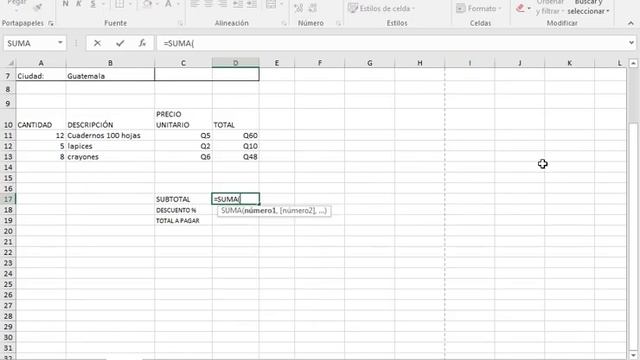
Task: Select the Format Painter brush
Action: tap(38, 6)
